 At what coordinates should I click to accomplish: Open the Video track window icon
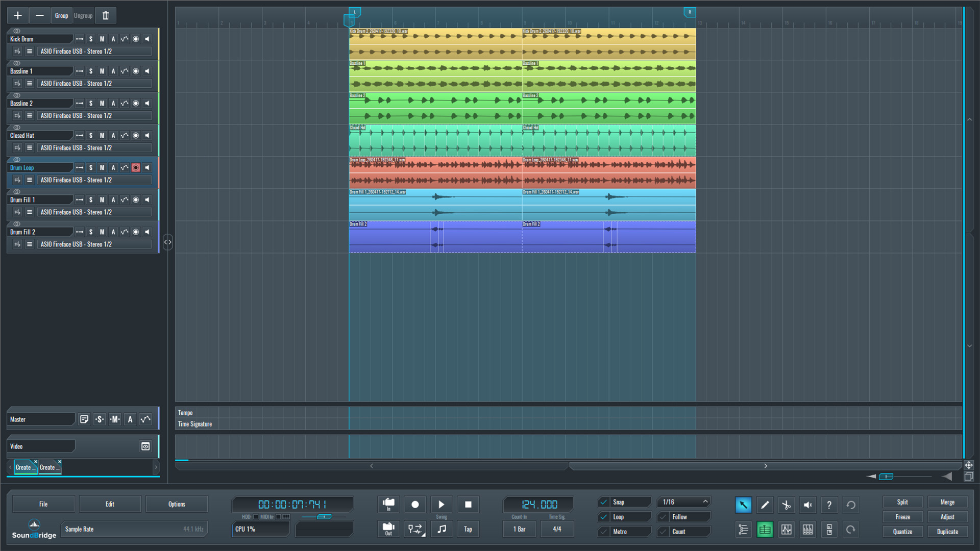pos(145,446)
